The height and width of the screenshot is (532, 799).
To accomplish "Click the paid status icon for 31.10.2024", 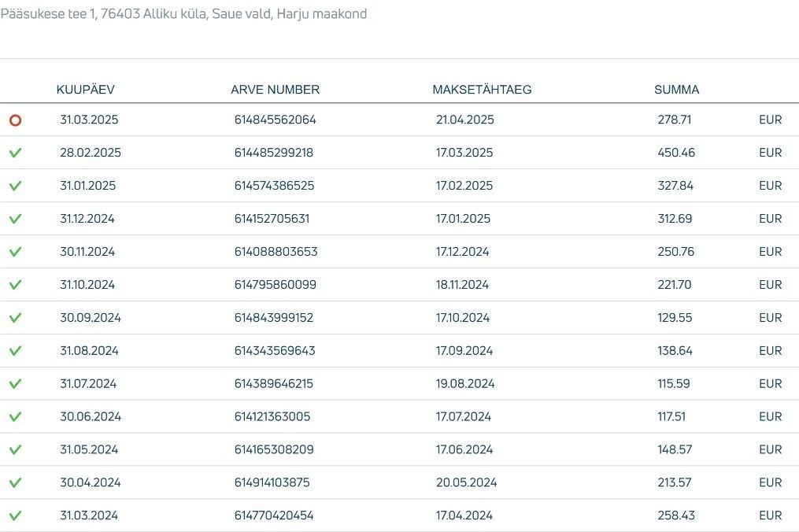I will [15, 284].
